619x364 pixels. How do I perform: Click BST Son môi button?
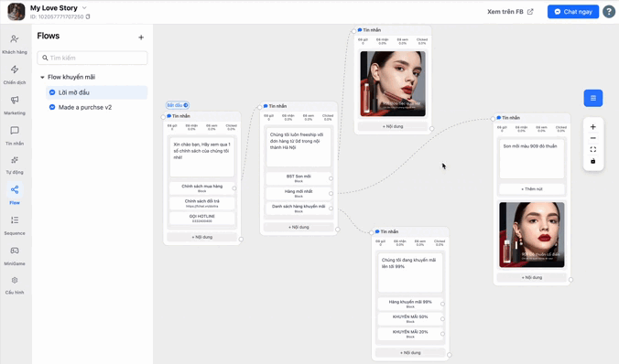click(x=299, y=178)
